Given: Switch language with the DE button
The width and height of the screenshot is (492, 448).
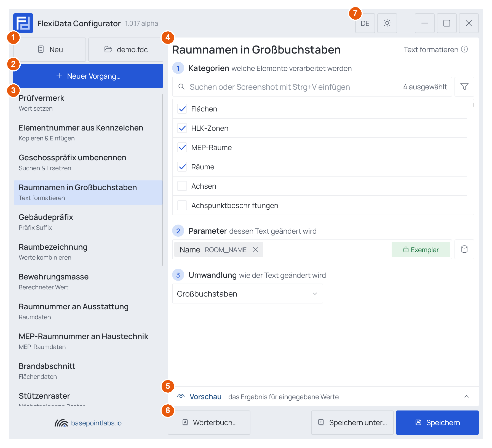Looking at the screenshot, I should (x=365, y=23).
